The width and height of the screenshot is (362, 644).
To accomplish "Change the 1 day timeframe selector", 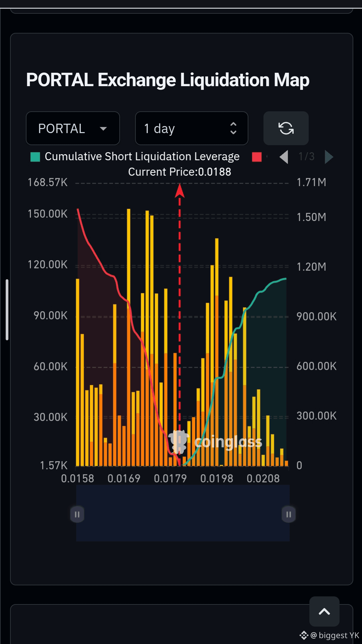I will (191, 128).
